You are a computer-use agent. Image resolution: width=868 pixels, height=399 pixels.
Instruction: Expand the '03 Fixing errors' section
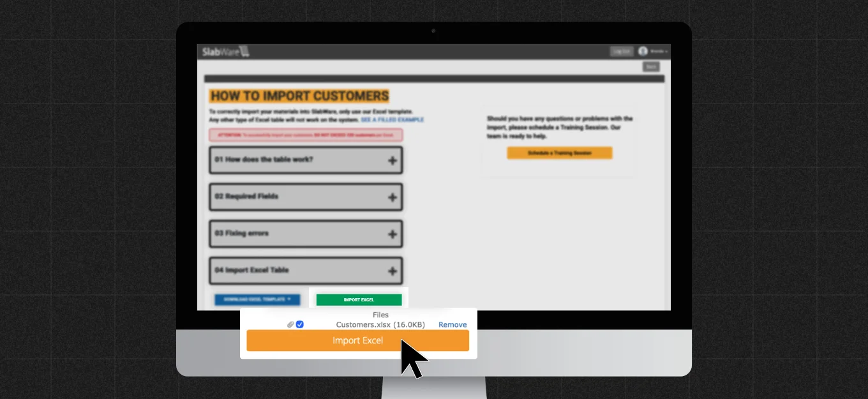point(306,234)
